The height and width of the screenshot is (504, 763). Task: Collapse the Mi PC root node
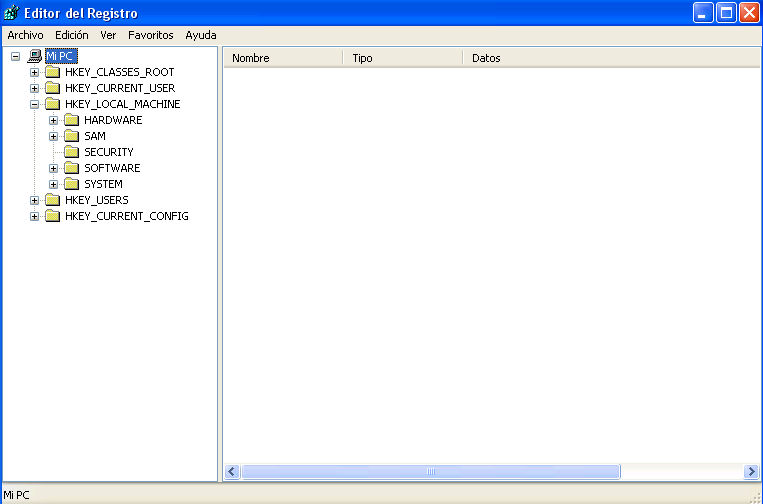15,56
